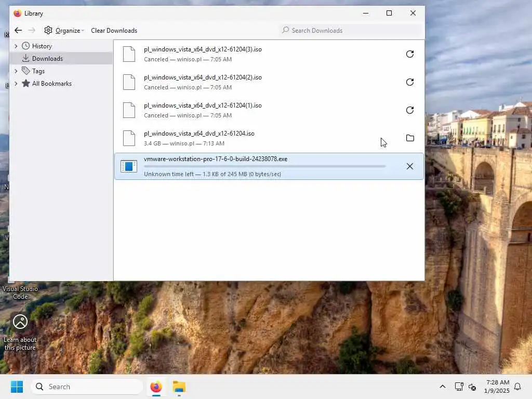Image resolution: width=532 pixels, height=399 pixels.
Task: Click the forward arrow in Library toolbar
Action: coord(32,31)
